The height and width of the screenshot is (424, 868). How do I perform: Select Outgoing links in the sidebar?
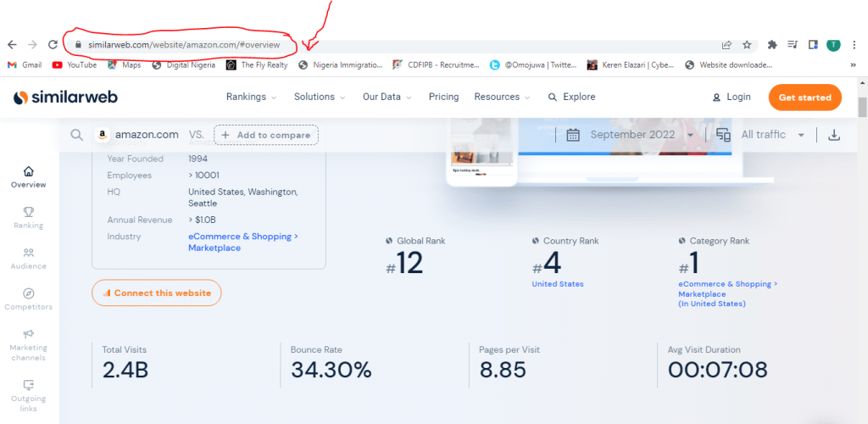(29, 396)
